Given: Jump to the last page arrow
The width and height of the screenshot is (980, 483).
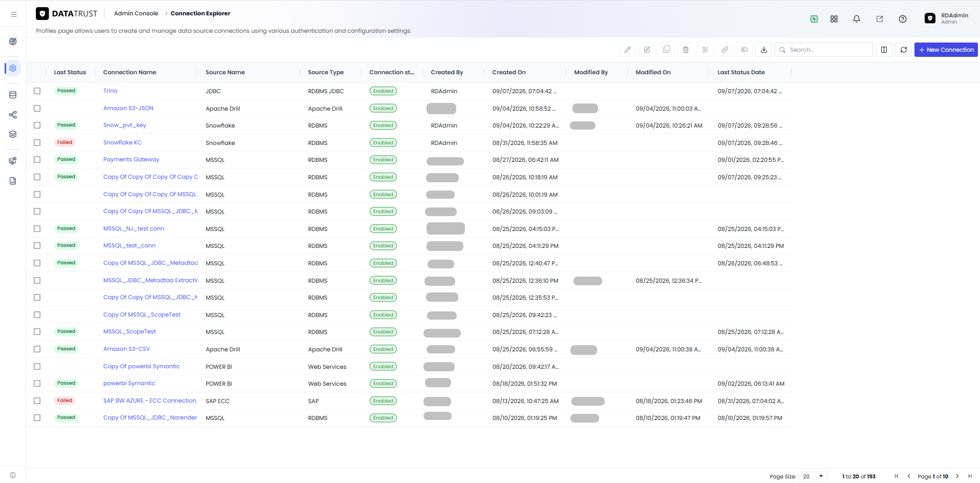Looking at the screenshot, I should tap(969, 476).
